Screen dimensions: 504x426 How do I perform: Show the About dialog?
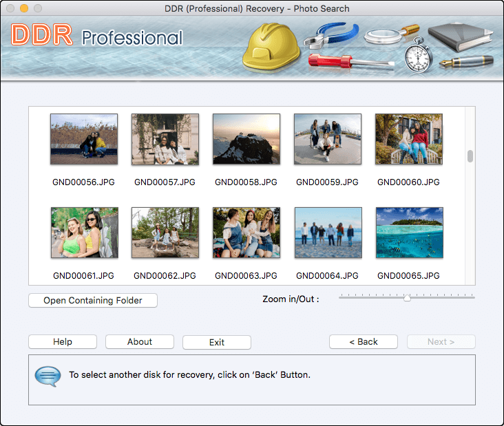pos(140,342)
